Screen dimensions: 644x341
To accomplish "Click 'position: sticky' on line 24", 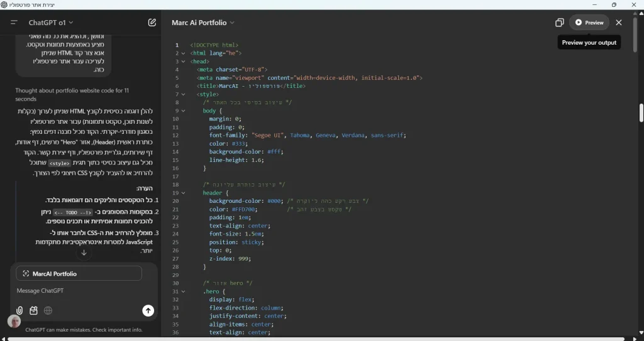I will tap(235, 242).
